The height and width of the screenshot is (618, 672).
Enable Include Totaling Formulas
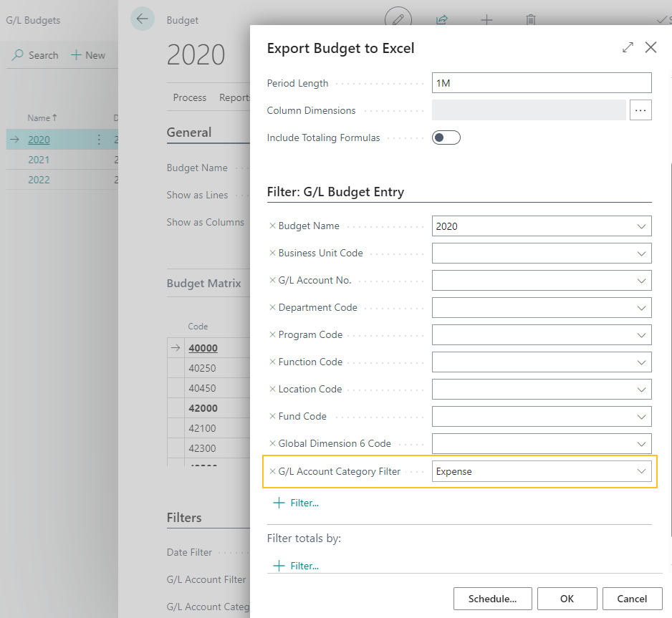446,136
